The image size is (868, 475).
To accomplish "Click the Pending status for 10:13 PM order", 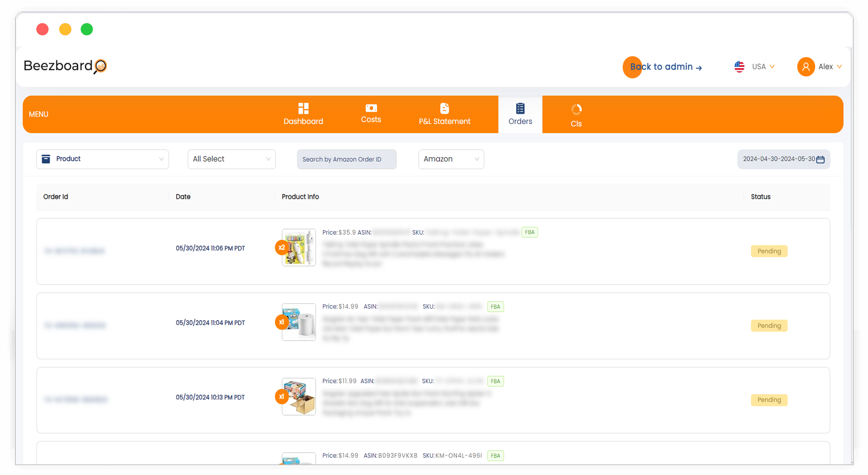I will pyautogui.click(x=769, y=400).
